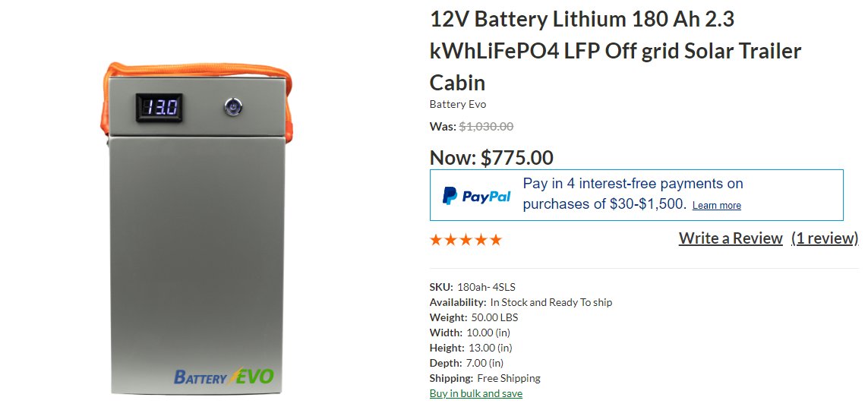868x413 pixels.
Task: Click the Battery Evo brand name
Action: pyautogui.click(x=457, y=104)
